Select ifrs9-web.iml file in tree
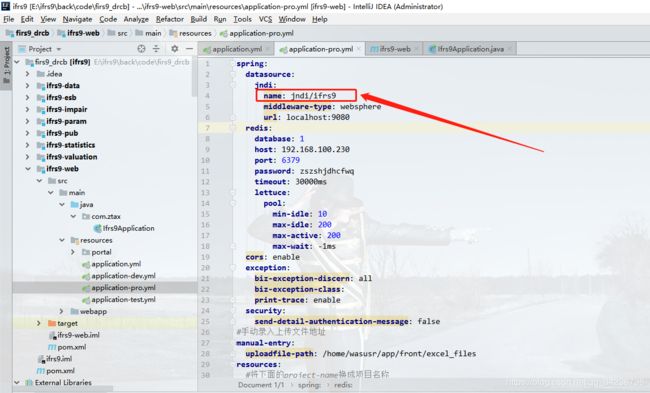This screenshot has height=393, width=650. tap(75, 335)
